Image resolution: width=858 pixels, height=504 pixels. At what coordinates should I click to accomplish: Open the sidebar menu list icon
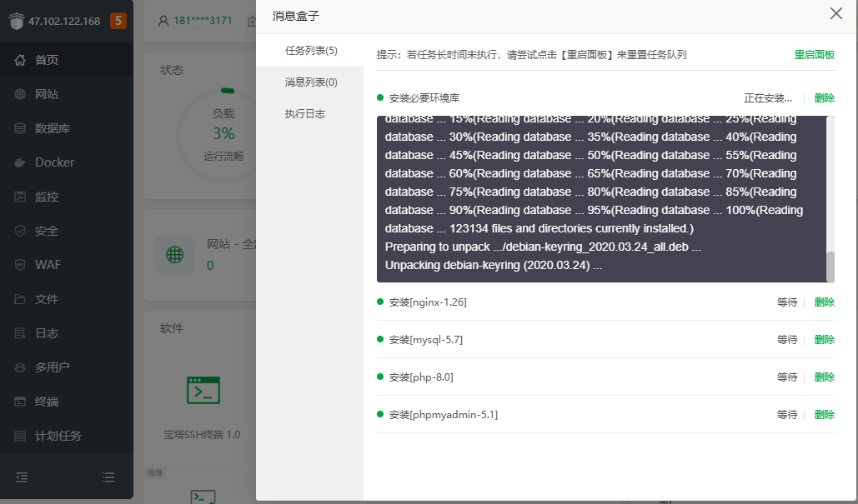[x=108, y=477]
